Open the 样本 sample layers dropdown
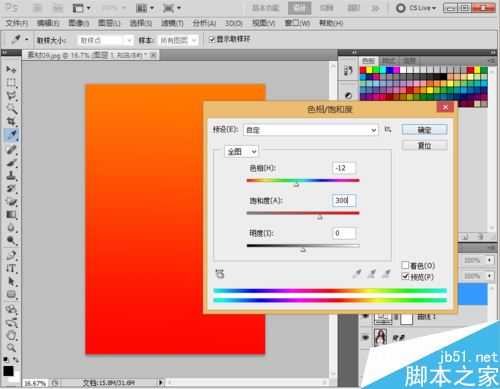 178,40
